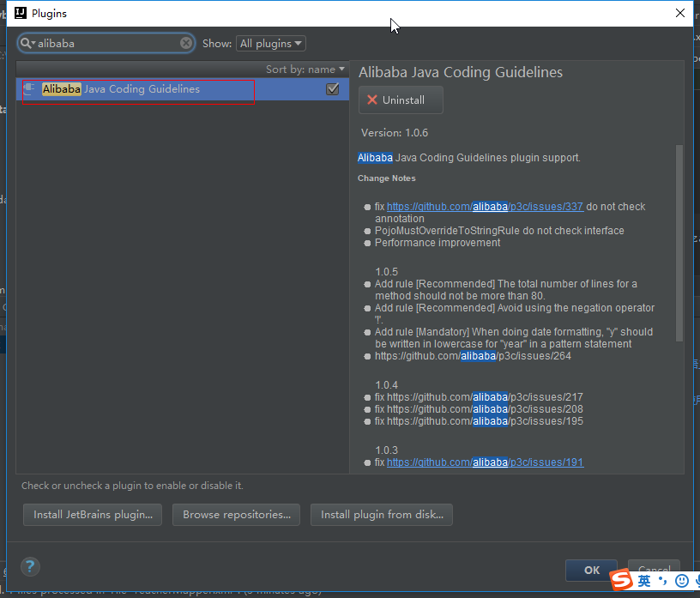
Task: Click the 英 input-method indicator in the tray
Action: (643, 580)
